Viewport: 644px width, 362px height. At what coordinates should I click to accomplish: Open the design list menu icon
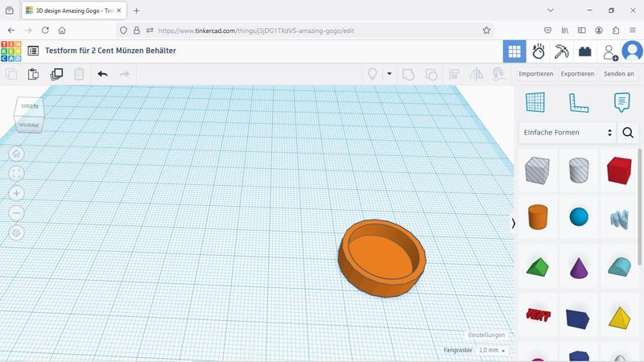[33, 51]
